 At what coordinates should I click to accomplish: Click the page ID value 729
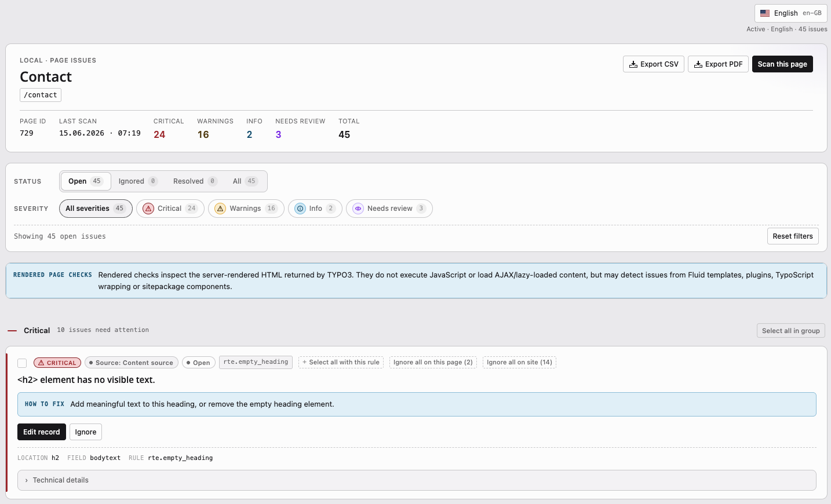[x=27, y=133]
